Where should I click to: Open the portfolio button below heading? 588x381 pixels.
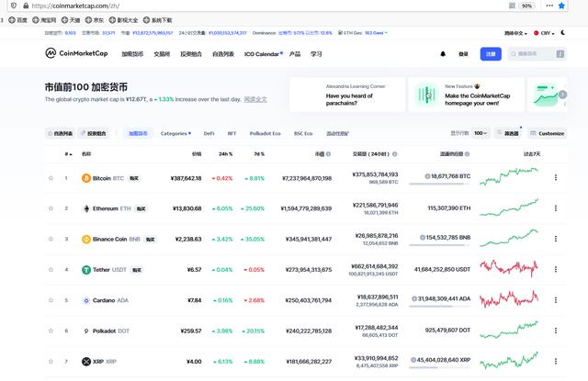94,133
